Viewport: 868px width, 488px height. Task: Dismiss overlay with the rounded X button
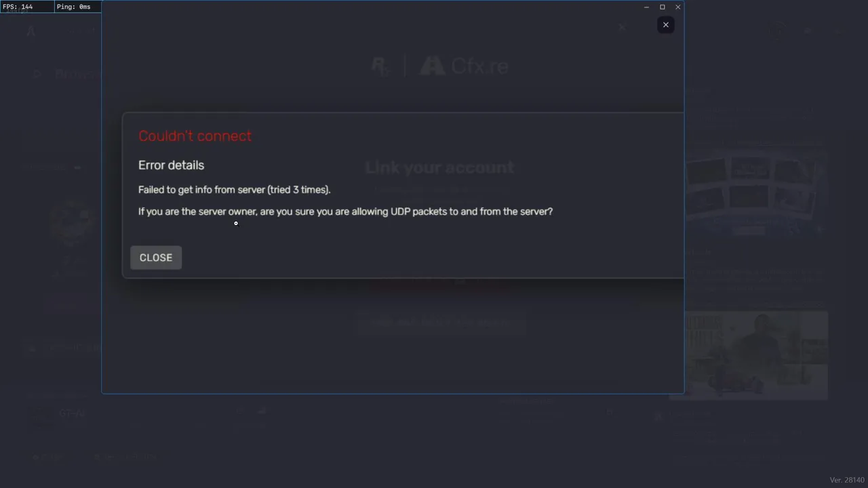[666, 25]
